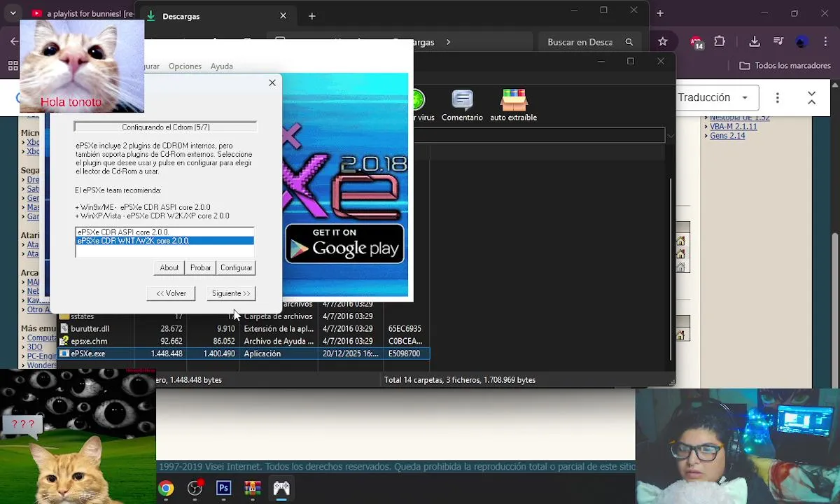Viewport: 840px width, 504px height.
Task: Continue with Siguiente >> button
Action: pos(231,293)
